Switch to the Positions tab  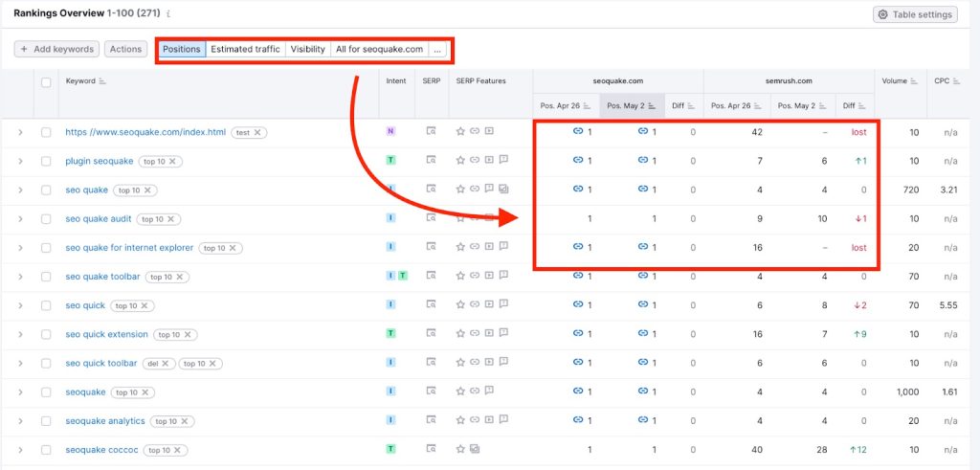[182, 49]
